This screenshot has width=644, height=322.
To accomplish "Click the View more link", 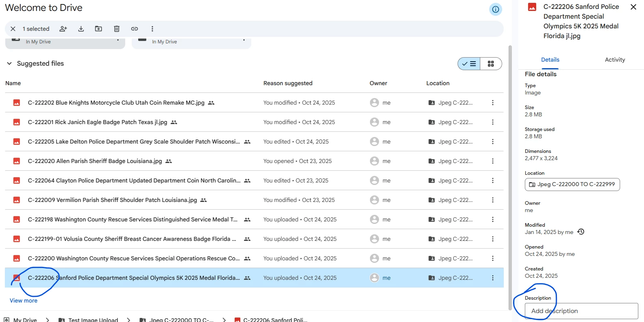I will click(24, 301).
